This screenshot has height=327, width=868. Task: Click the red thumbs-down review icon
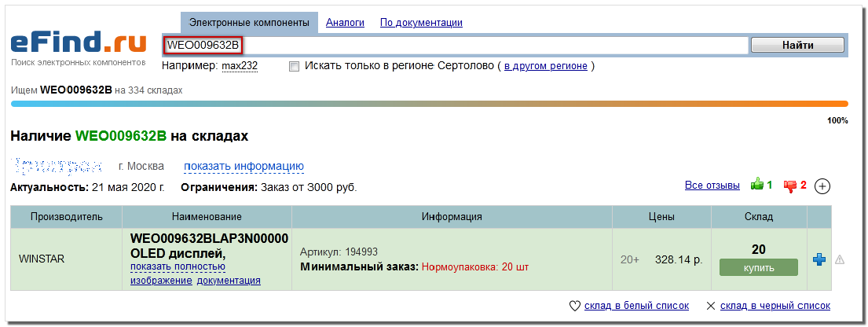[789, 186]
